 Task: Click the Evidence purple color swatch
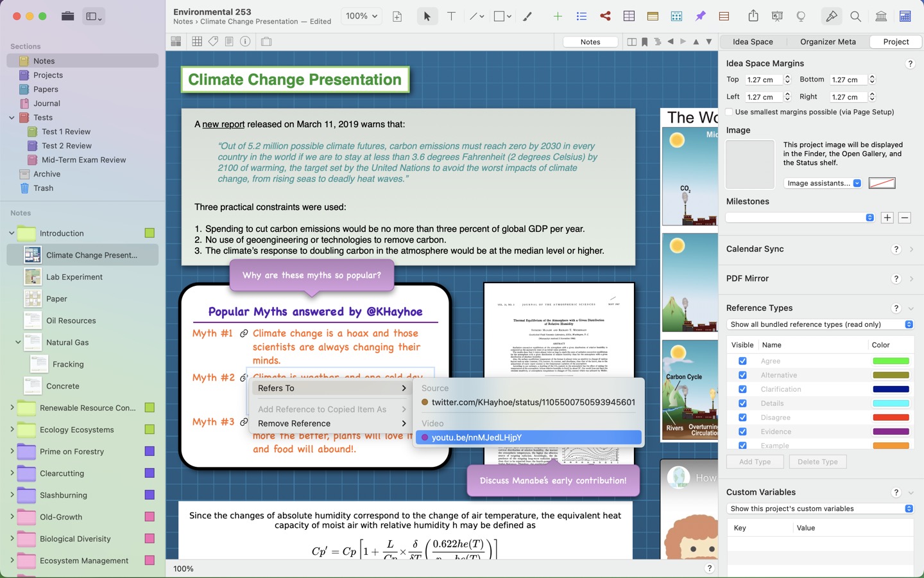[891, 432]
